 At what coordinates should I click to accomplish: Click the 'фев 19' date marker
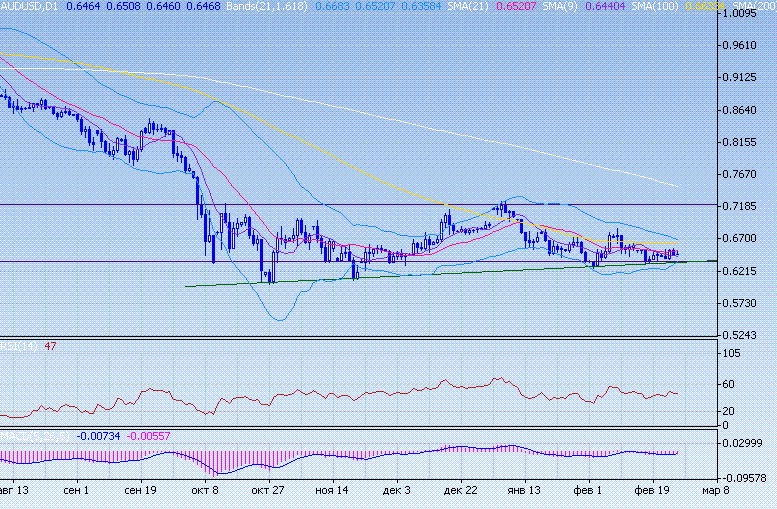coord(653,491)
